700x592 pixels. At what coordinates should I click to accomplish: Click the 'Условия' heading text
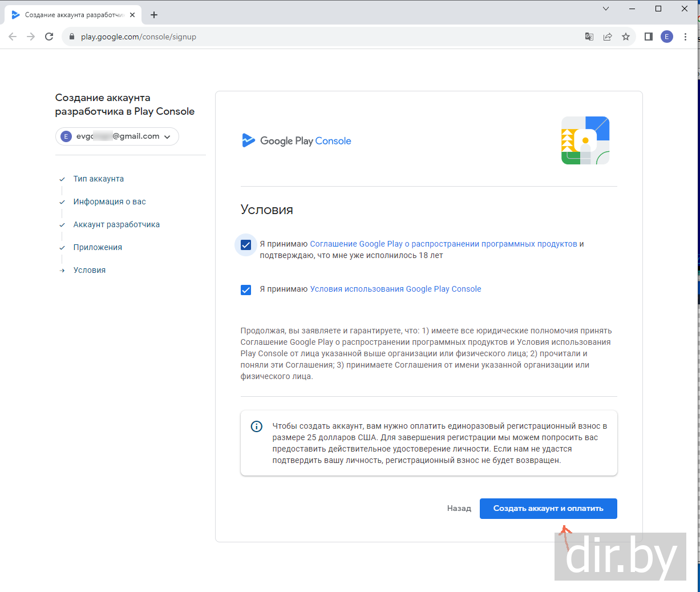pos(267,210)
